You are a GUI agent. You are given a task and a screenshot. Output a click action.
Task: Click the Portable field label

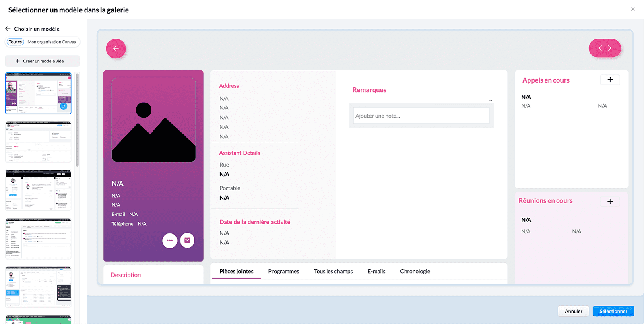(x=230, y=188)
